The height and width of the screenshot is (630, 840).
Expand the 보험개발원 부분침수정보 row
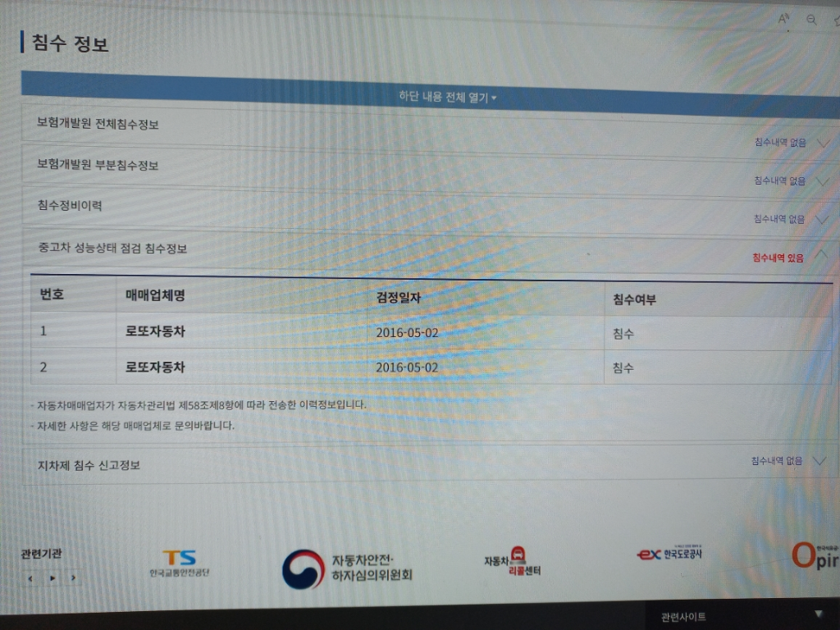819,181
